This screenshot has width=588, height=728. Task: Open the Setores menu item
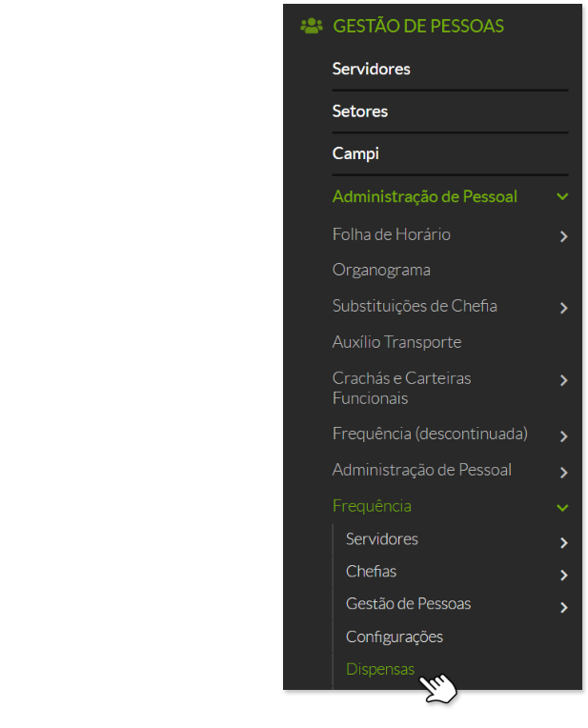(x=359, y=111)
